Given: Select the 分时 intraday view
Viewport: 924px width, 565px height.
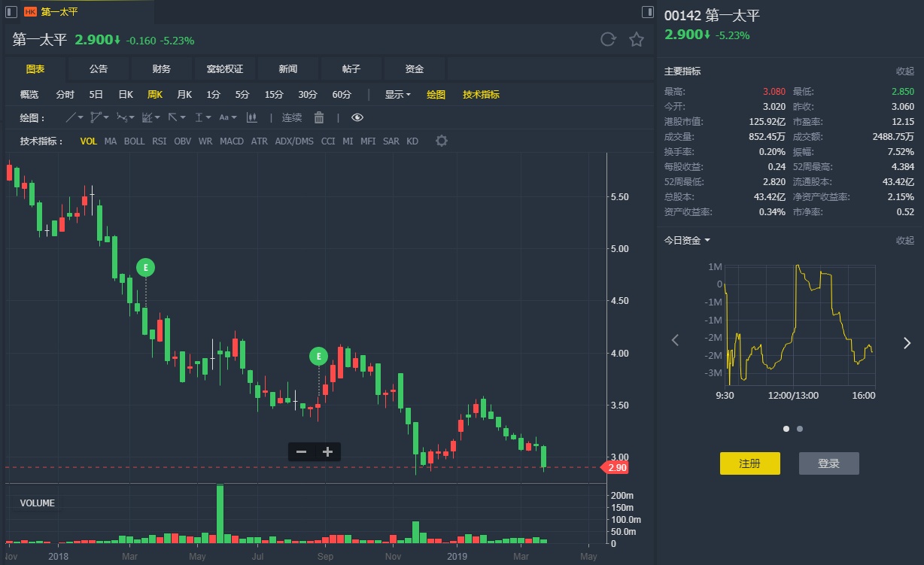Looking at the screenshot, I should click(x=65, y=95).
